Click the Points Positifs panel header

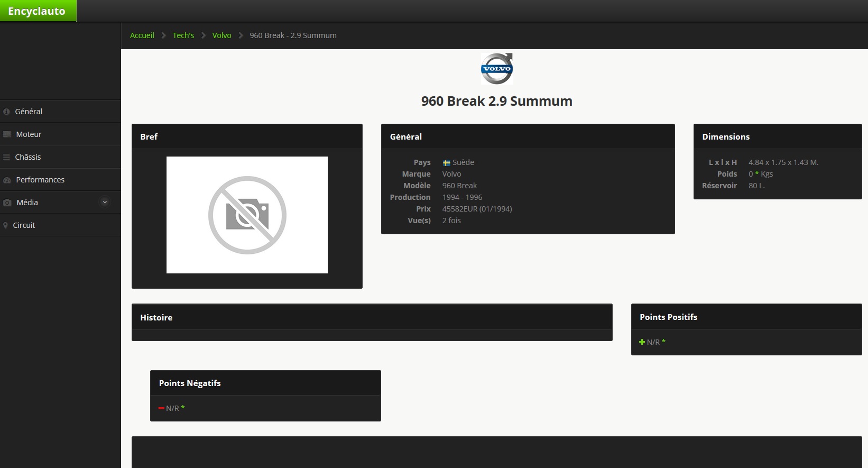coord(746,317)
